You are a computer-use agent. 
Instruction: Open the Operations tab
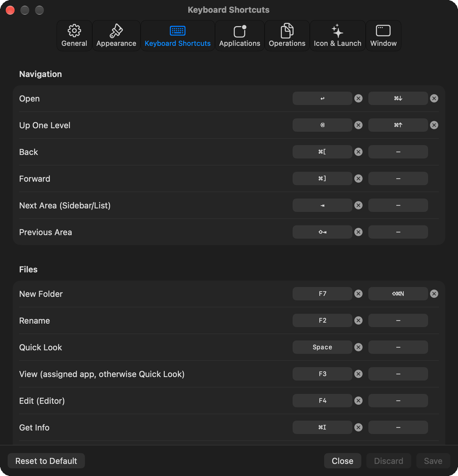(x=287, y=35)
